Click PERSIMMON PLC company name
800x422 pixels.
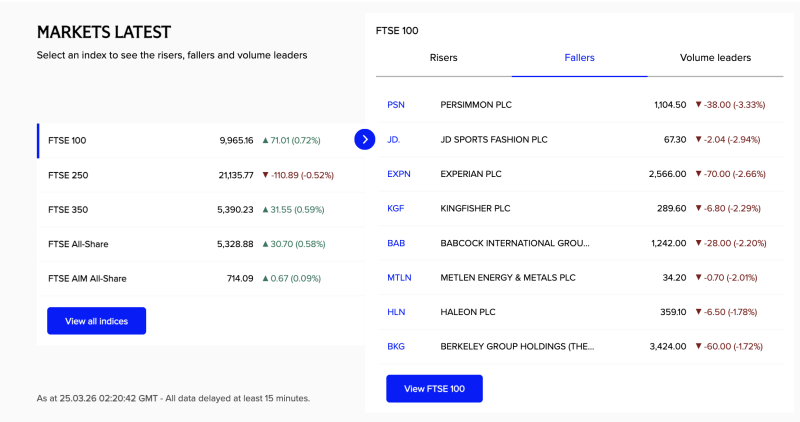click(x=476, y=105)
